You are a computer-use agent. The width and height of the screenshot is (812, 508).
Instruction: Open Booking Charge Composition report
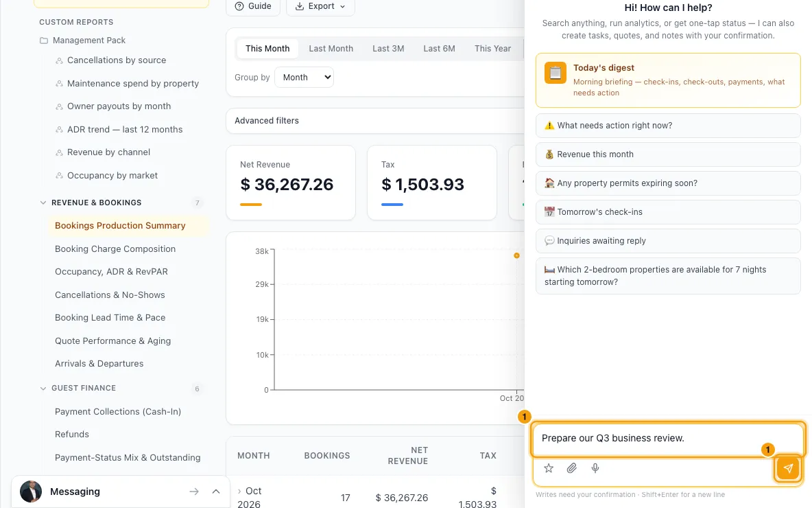click(x=115, y=249)
